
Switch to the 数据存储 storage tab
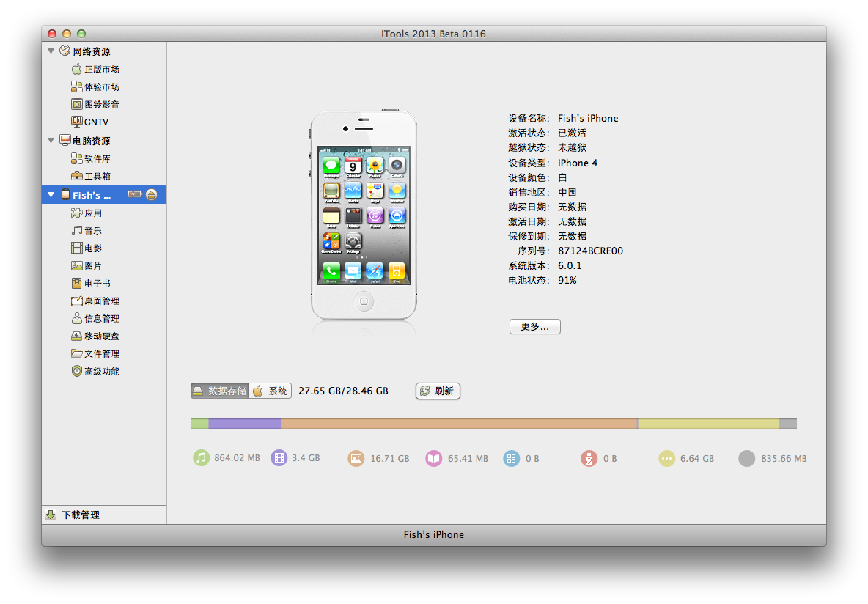click(x=220, y=391)
